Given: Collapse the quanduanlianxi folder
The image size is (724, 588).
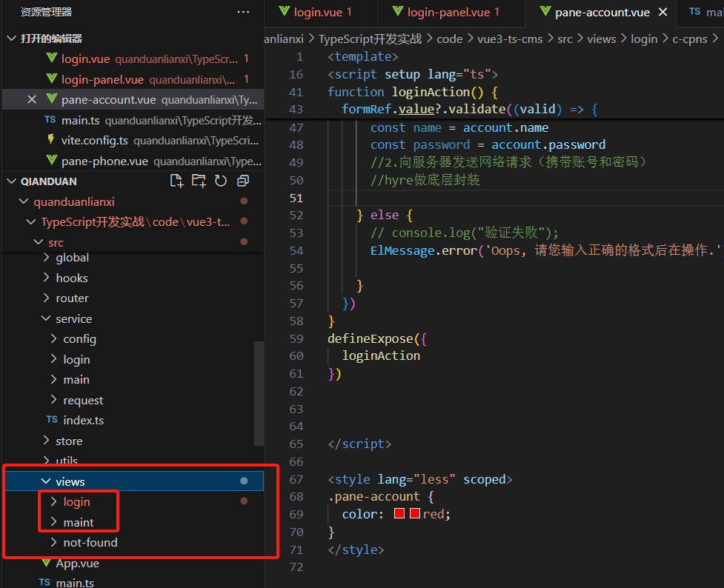Looking at the screenshot, I should point(24,201).
